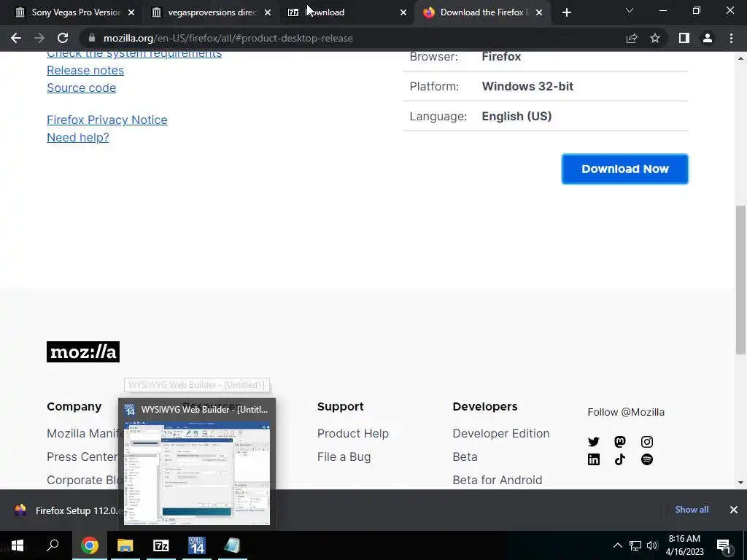Open the Chrome profile menu

708,38
